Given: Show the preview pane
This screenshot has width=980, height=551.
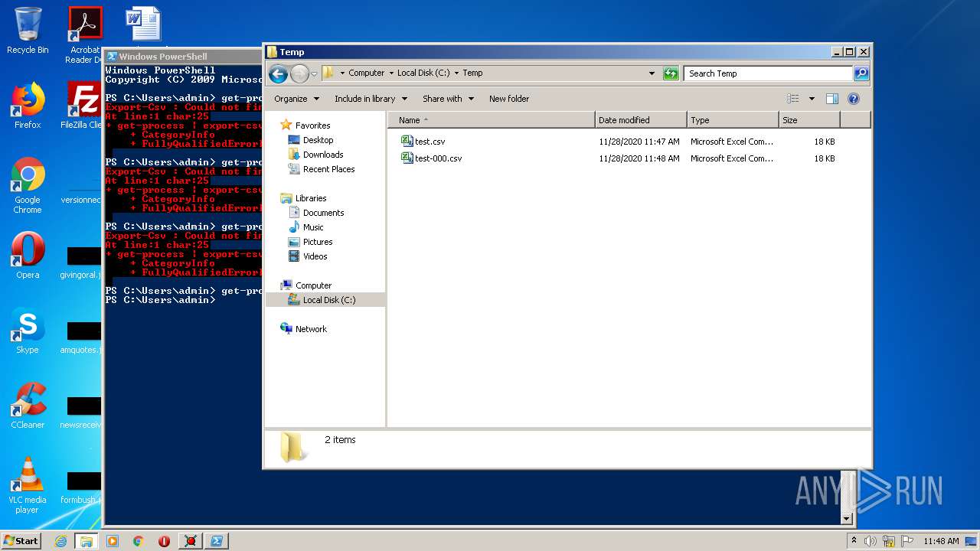Looking at the screenshot, I should [832, 99].
